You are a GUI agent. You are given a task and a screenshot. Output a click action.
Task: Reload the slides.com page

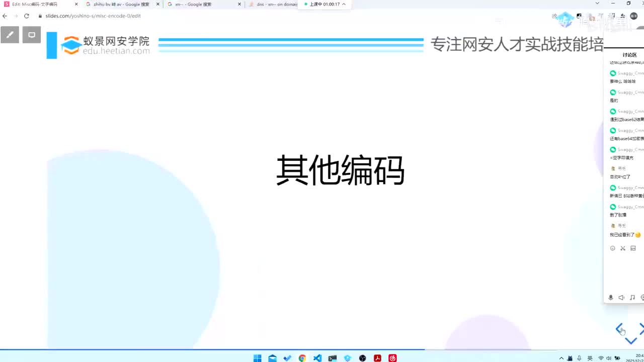click(26, 16)
